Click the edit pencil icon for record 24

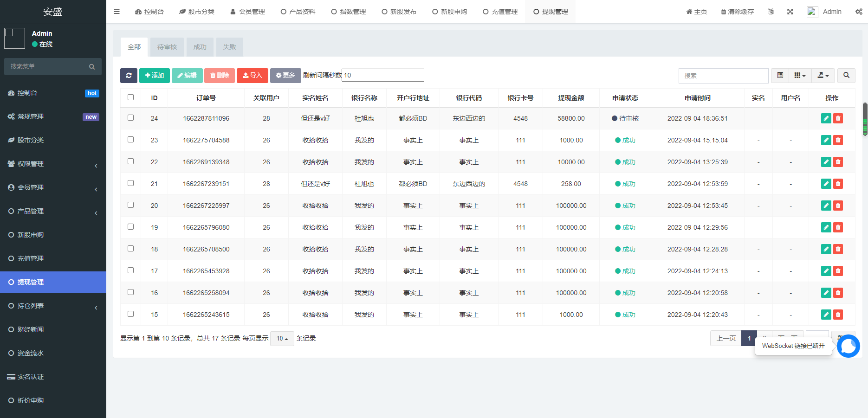point(826,118)
